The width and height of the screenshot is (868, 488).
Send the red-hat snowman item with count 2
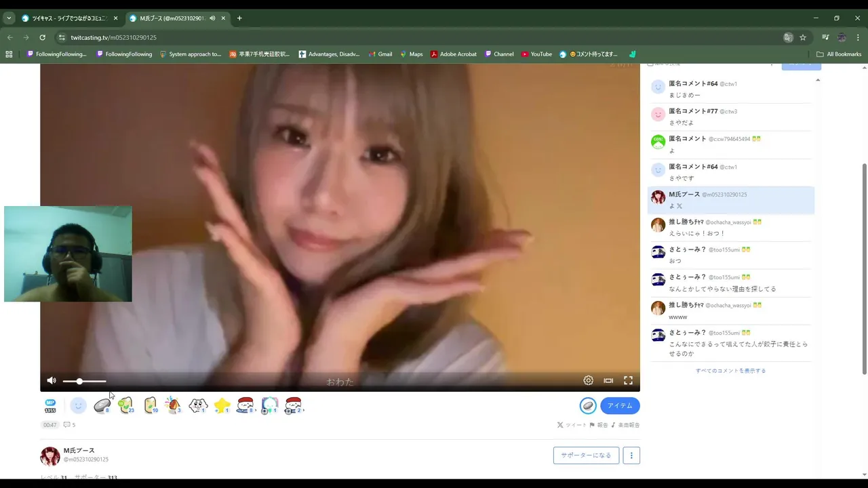[x=293, y=405]
